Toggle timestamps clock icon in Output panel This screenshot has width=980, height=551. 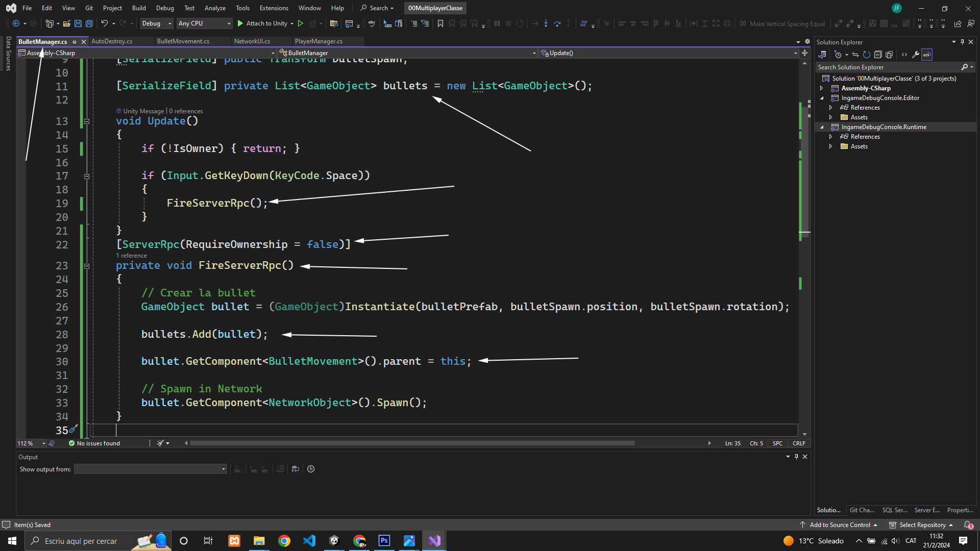311,469
